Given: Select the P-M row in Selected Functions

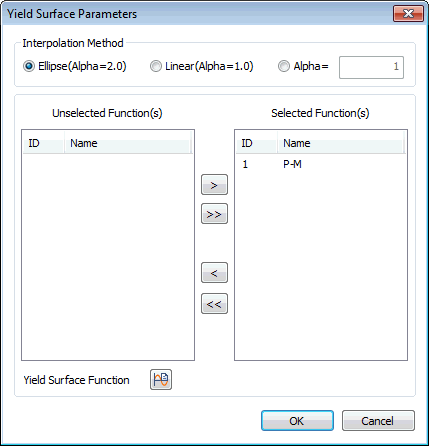Looking at the screenshot, I should [321, 164].
